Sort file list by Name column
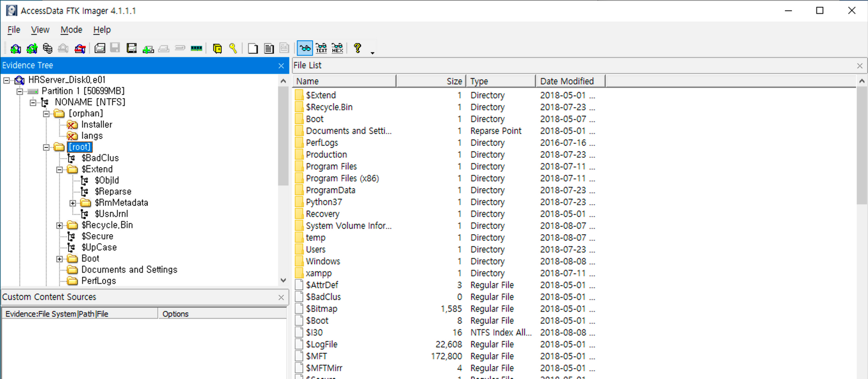The image size is (868, 379). pyautogui.click(x=344, y=81)
